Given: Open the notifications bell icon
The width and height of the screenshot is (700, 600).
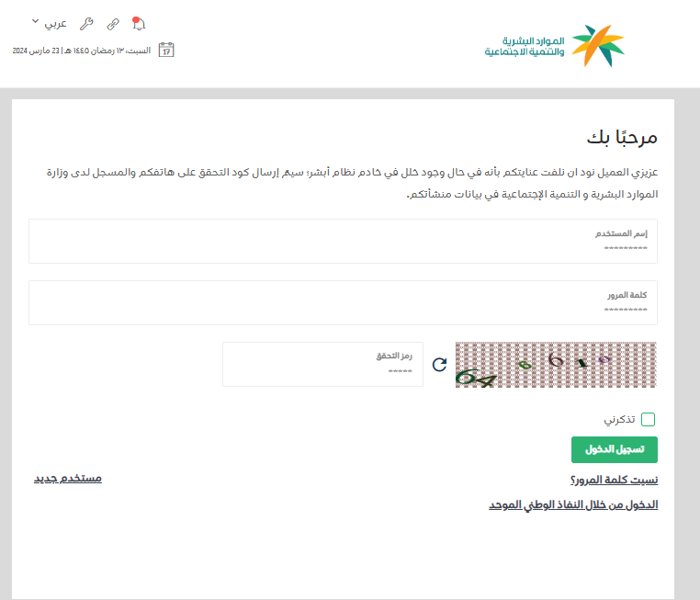Looking at the screenshot, I should tap(139, 22).
